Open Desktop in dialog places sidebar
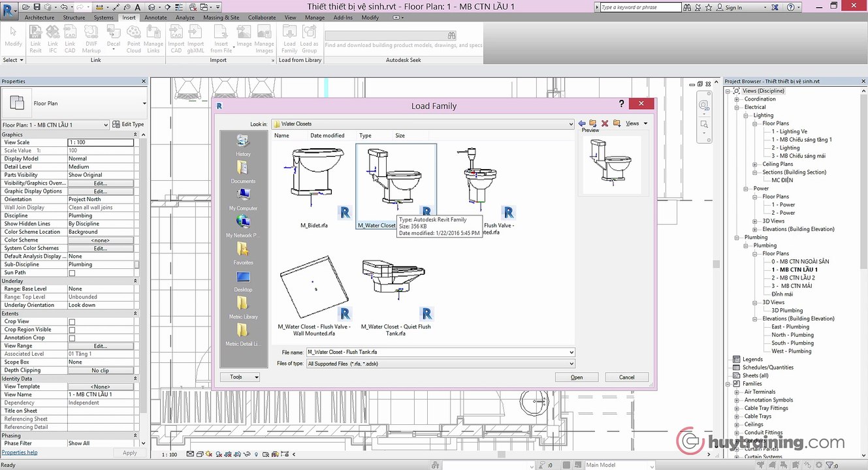Viewport: 868px width, 470px height. (x=243, y=281)
